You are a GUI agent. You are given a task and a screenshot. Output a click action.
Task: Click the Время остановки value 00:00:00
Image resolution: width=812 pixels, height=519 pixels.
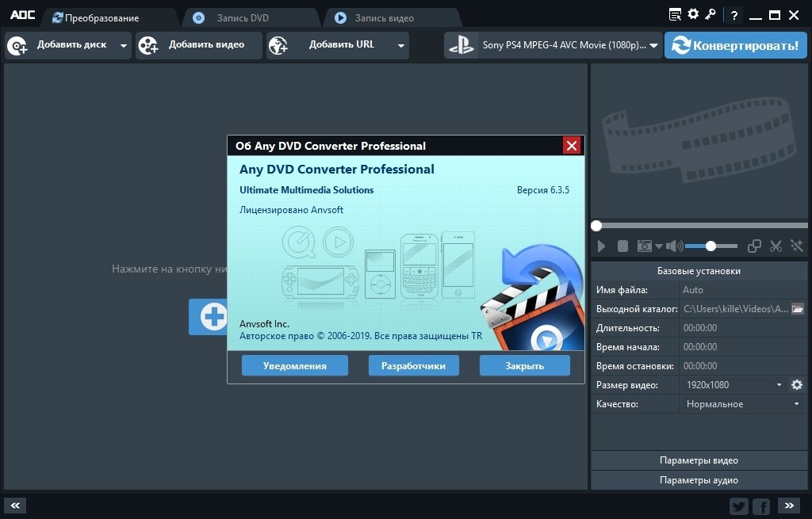pyautogui.click(x=700, y=366)
